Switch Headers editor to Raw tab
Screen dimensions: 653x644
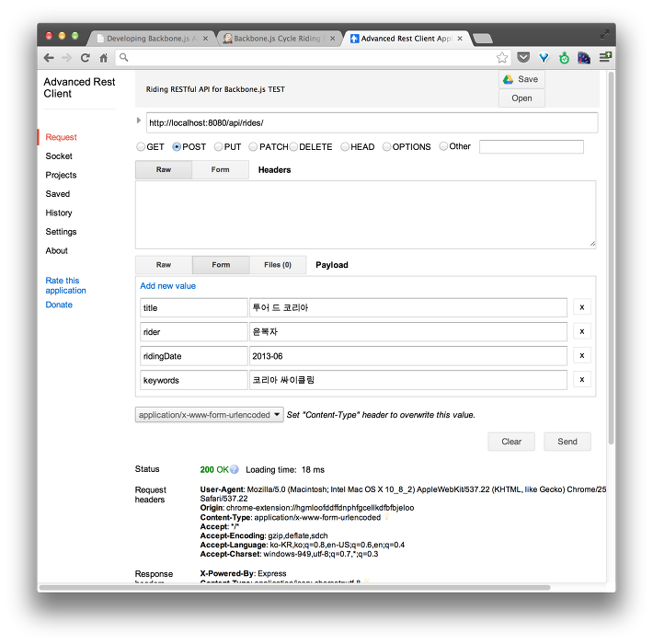[x=164, y=169]
